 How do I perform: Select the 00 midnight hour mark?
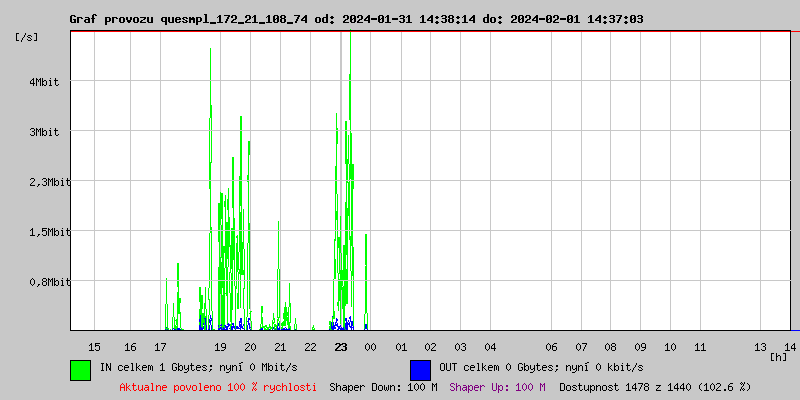(371, 346)
